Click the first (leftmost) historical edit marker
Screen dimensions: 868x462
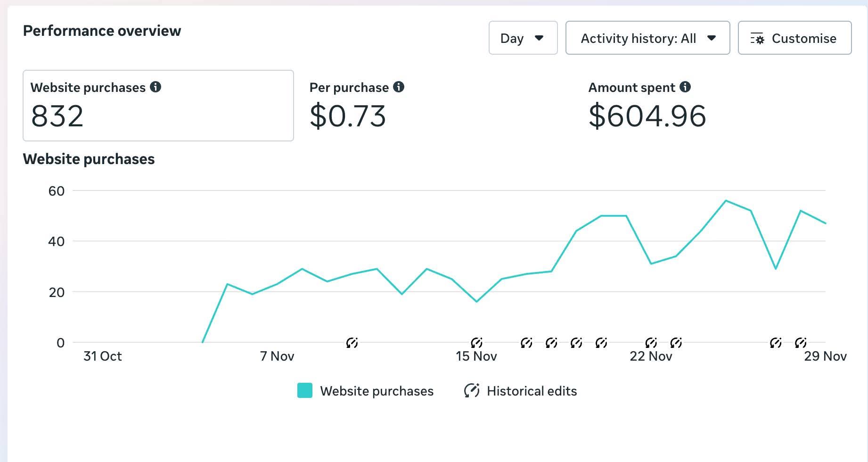[352, 343]
